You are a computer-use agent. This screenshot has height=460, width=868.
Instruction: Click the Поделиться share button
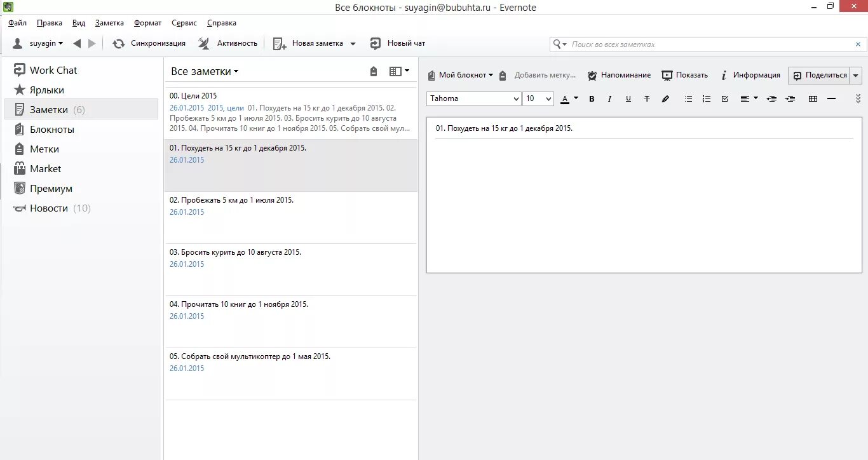[819, 75]
